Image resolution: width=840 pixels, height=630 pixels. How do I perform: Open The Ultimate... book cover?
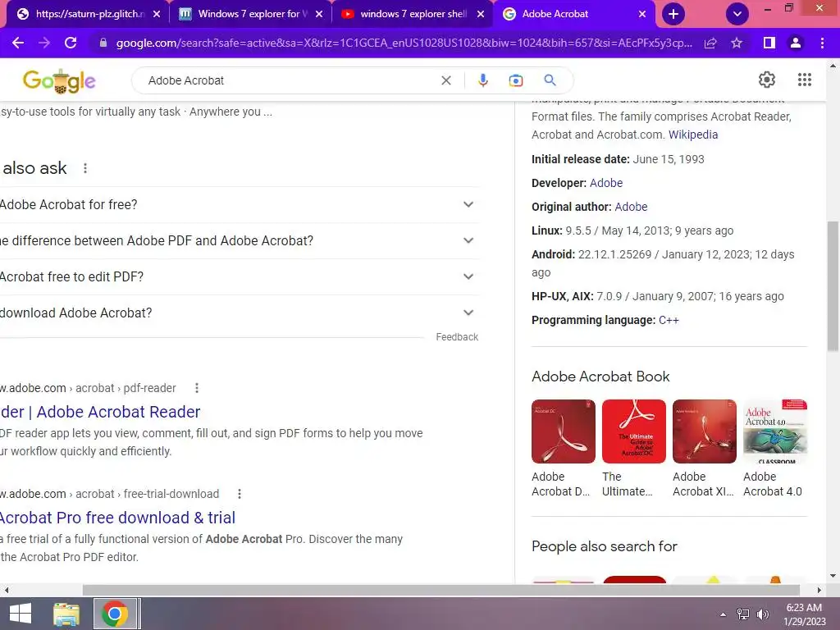[x=634, y=431]
